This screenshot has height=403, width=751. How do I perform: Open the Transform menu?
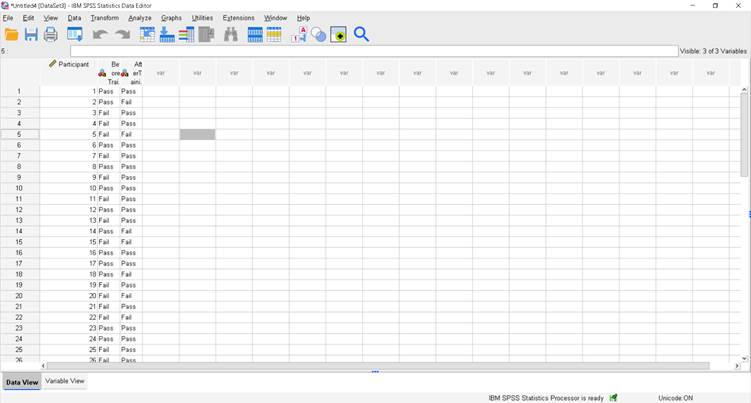click(104, 18)
